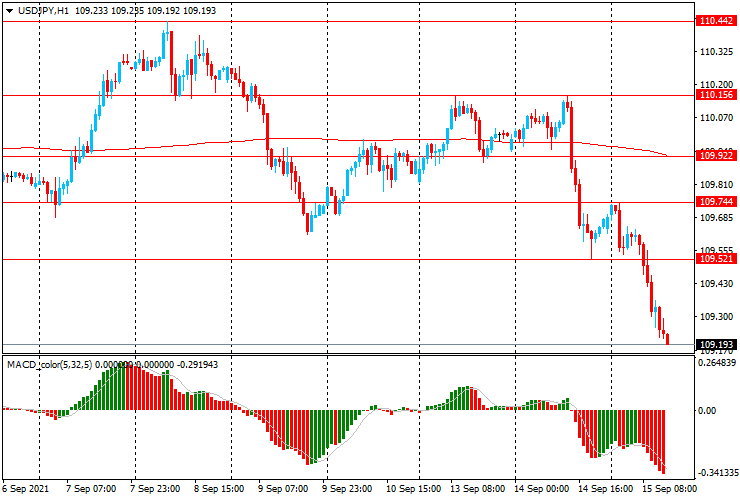Click the -0.341335 MACD scale value
The image size is (740, 500).
[717, 473]
